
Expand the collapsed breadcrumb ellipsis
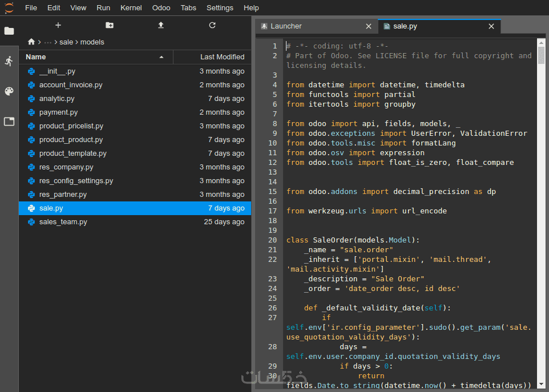(48, 42)
